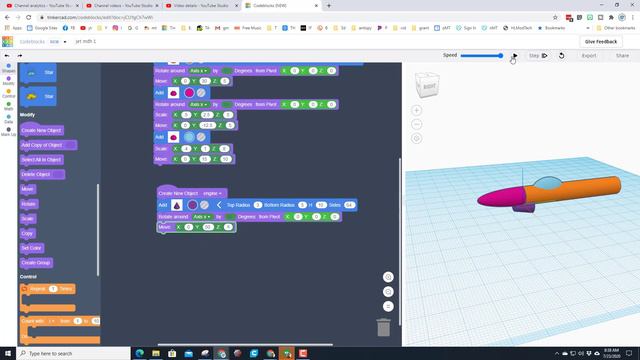Pick the Delete Object block in palette
This screenshot has width=640, height=360.
pyautogui.click(x=42, y=174)
